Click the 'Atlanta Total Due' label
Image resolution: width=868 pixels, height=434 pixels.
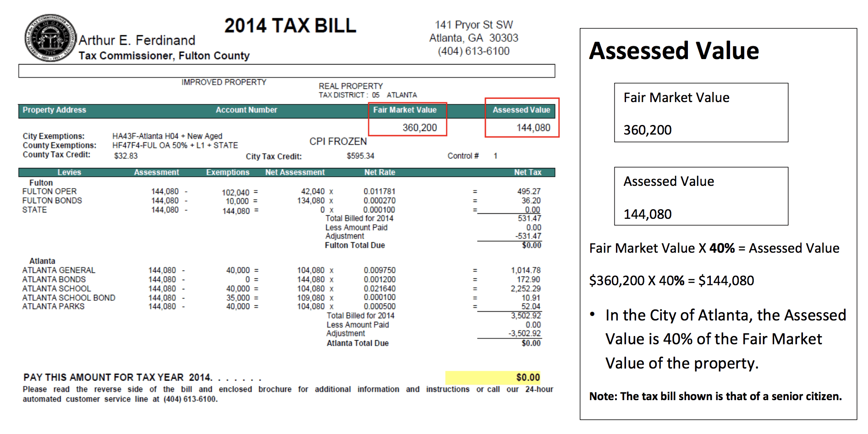pos(358,343)
